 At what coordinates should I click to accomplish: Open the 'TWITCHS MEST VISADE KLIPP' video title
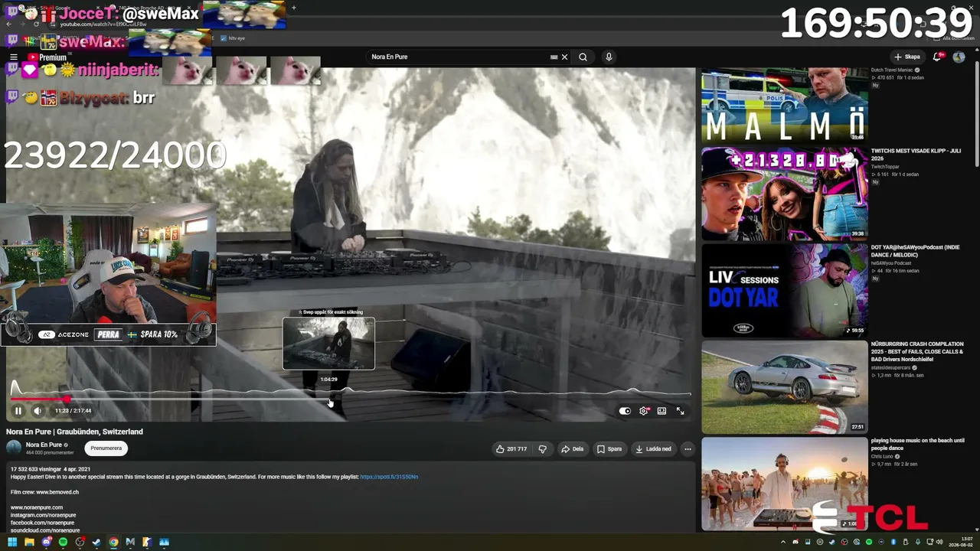tap(915, 155)
